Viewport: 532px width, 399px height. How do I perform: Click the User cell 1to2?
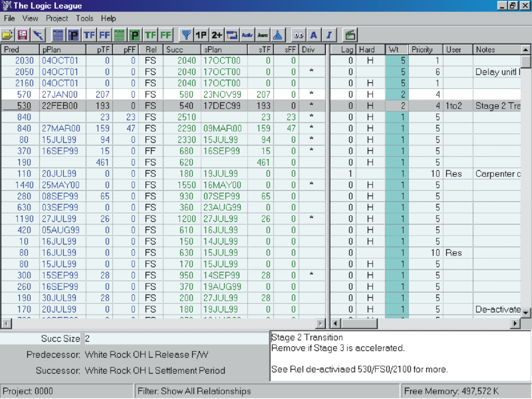coord(458,106)
